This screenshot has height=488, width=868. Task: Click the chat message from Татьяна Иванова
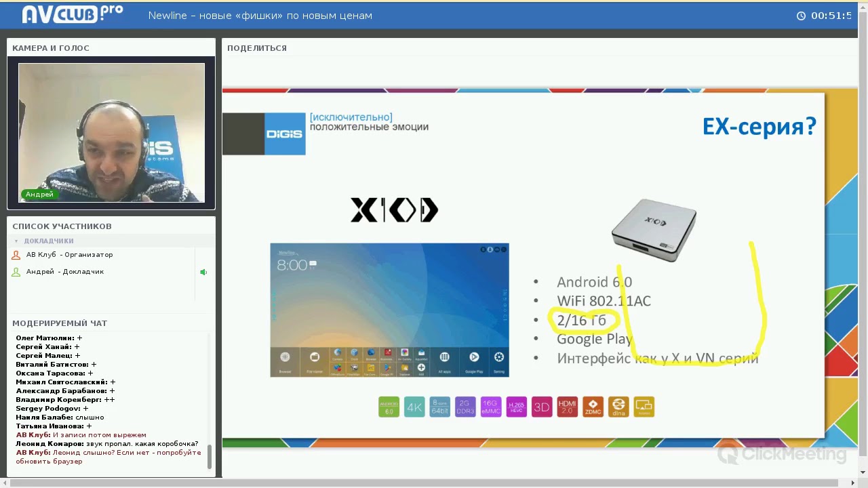(54, 426)
